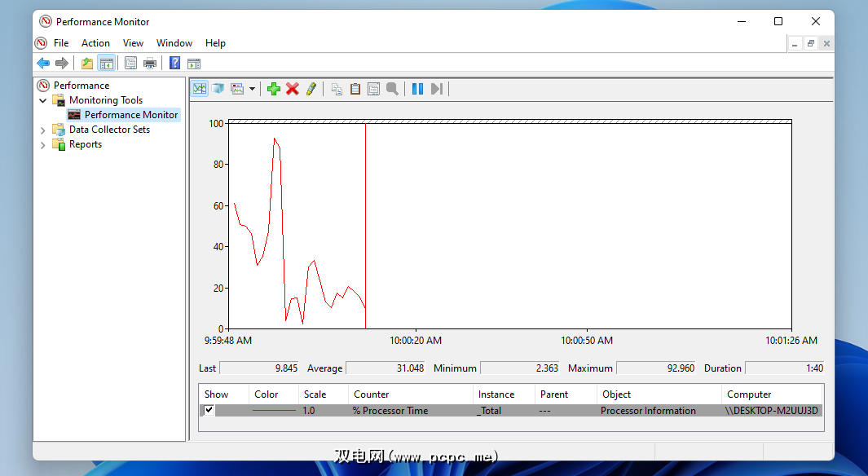Toggle the show/hide action pane icon
Screen dimensions: 868x476
(x=194, y=63)
